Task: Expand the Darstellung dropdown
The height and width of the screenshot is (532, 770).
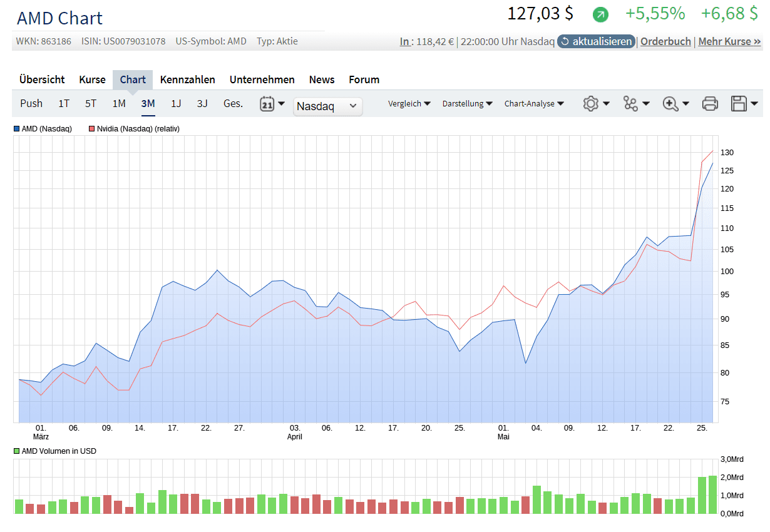Action: (467, 104)
